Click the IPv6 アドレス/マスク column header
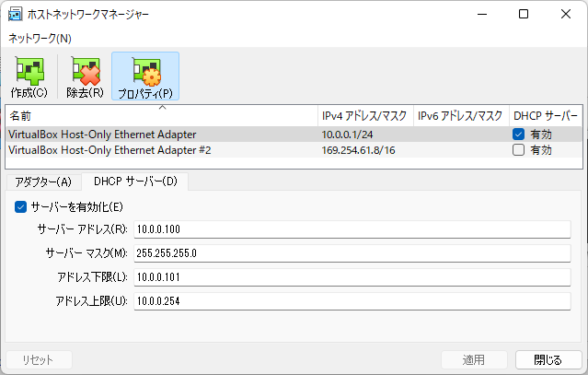Screen dimensions: 588x375 (x=461, y=115)
